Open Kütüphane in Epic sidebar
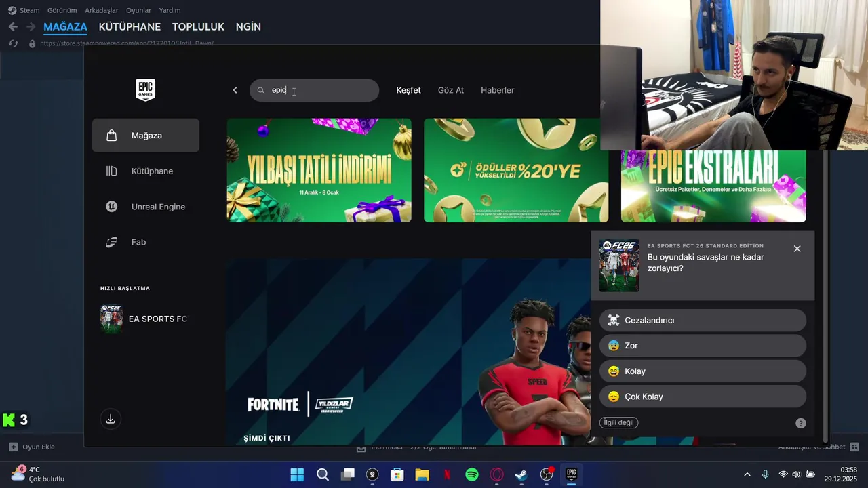868x488 pixels. (x=146, y=171)
